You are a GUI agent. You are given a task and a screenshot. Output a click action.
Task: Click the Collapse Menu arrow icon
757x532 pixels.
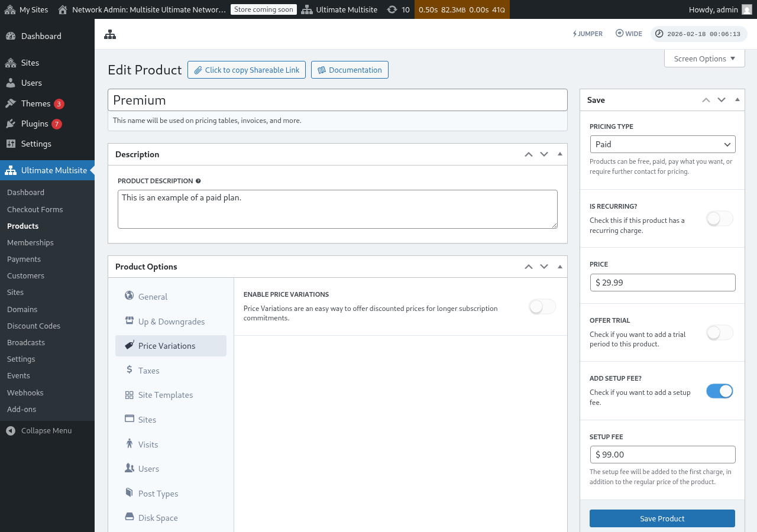point(11,430)
